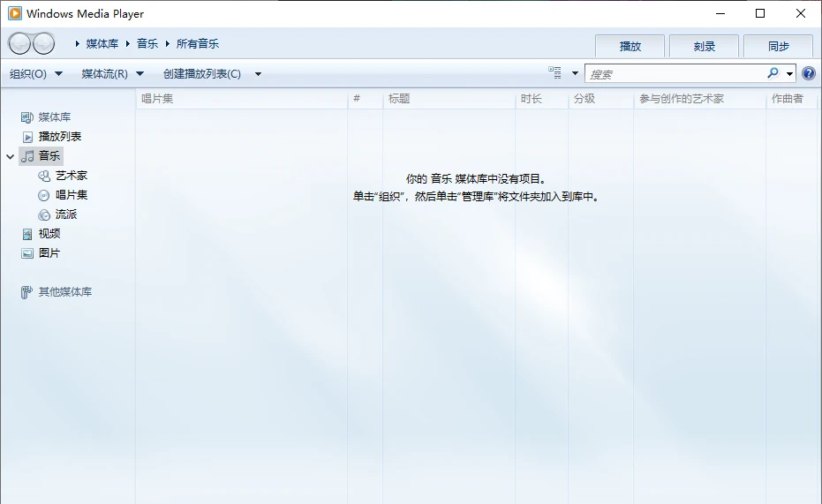Open search options dropdown arrow
Viewport: 822px width, 504px height.
(789, 74)
